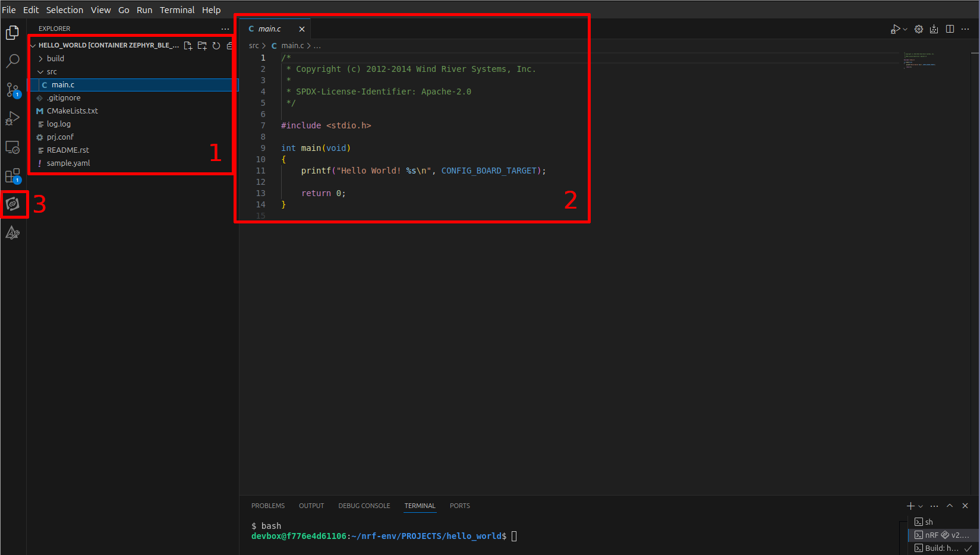This screenshot has width=980, height=555.
Task: Open the Explorer view in activity bar
Action: pos(12,33)
